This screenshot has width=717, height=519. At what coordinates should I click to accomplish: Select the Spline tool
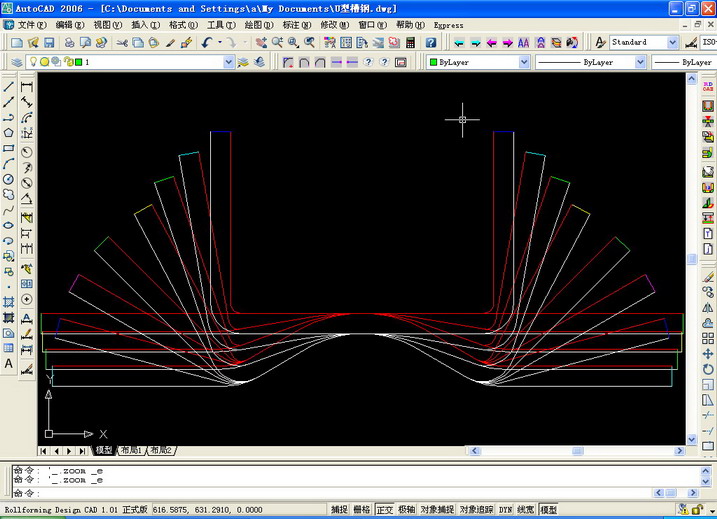coord(9,210)
